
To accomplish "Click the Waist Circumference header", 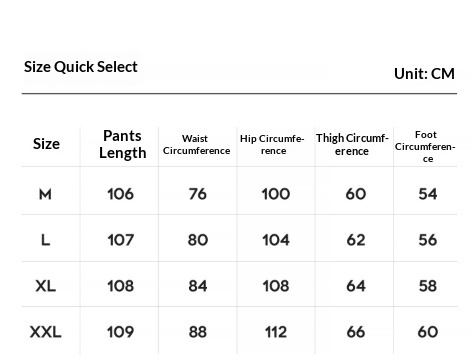I will point(196,145).
